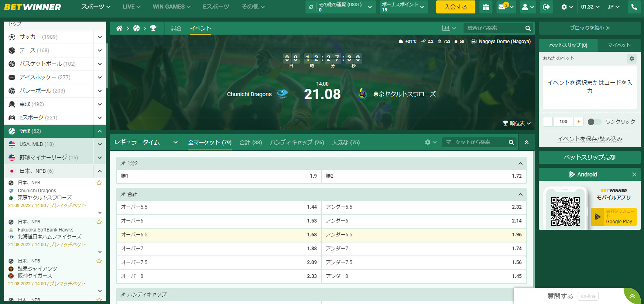Bet on アンダー7.5 at 1.56
The width and height of the screenshot is (644, 304).
[424, 262]
